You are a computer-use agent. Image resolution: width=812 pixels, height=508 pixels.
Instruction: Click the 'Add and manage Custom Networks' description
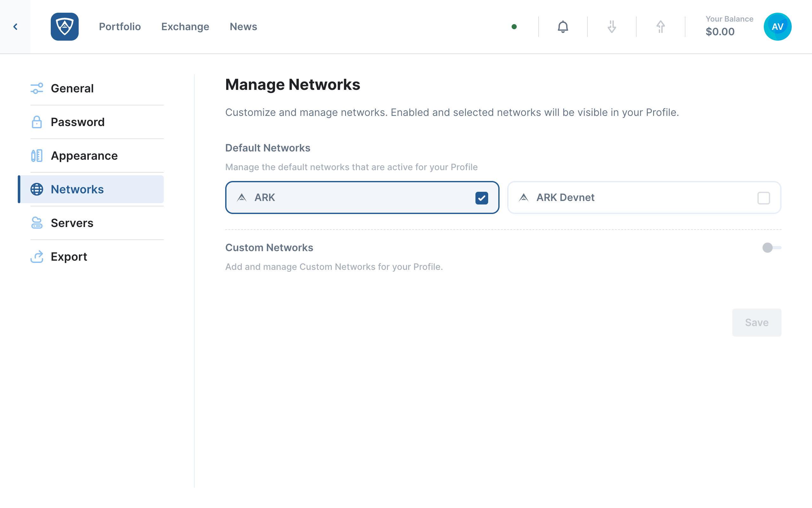click(334, 267)
